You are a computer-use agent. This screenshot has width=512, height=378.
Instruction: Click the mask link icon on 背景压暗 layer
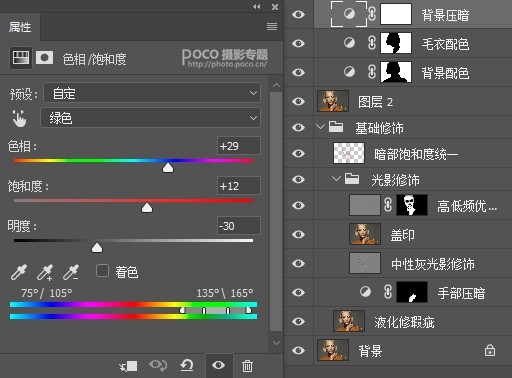click(372, 14)
